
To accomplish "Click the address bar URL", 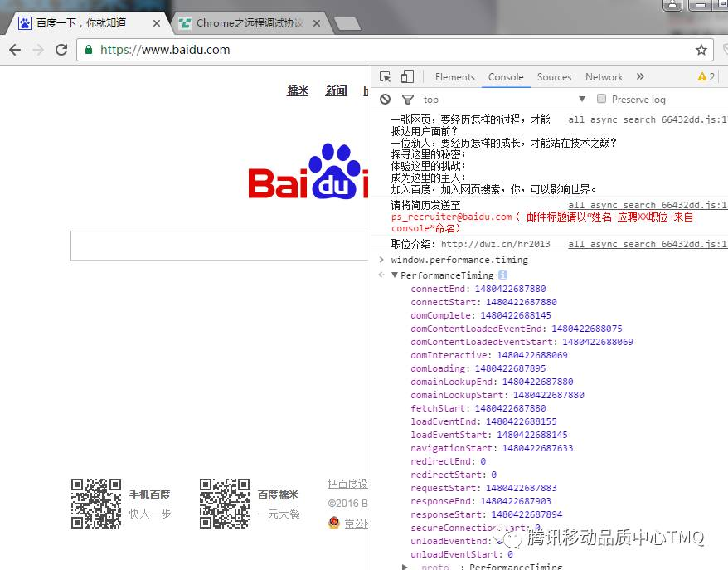I will pyautogui.click(x=165, y=50).
